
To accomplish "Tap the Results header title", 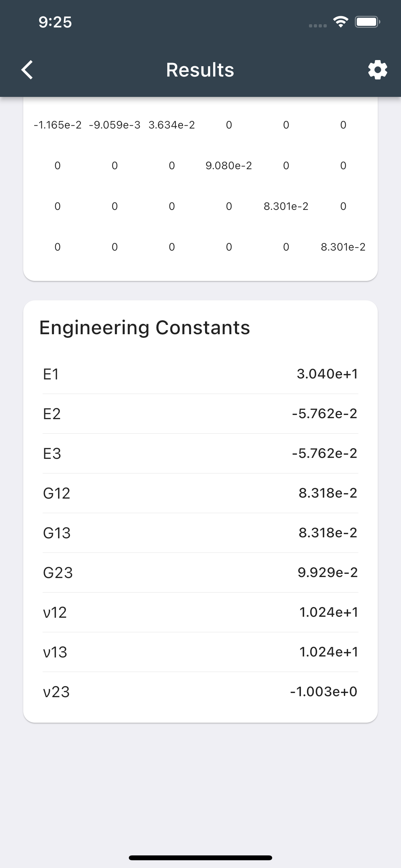I will click(200, 70).
